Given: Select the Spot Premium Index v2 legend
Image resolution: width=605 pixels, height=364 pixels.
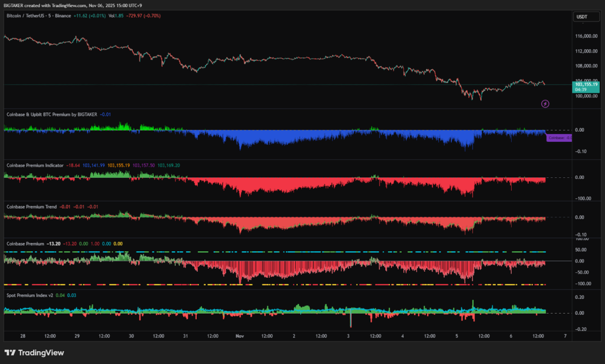Looking at the screenshot, I should 30,295.
